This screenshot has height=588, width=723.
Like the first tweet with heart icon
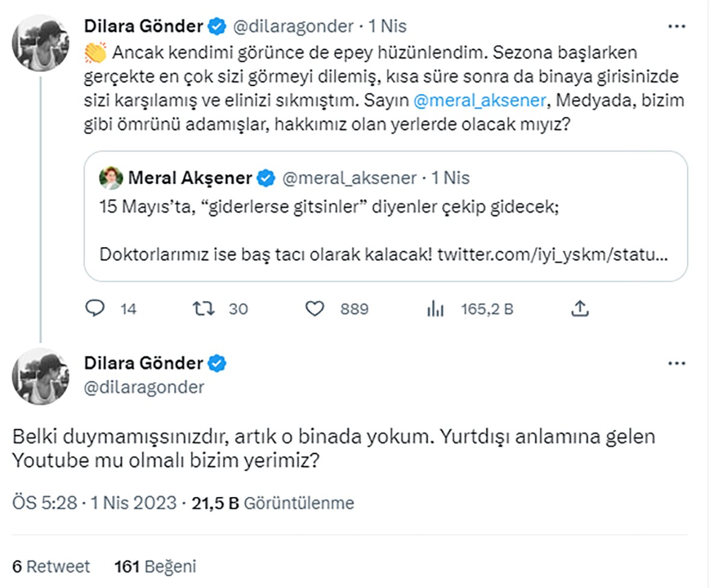(x=315, y=309)
